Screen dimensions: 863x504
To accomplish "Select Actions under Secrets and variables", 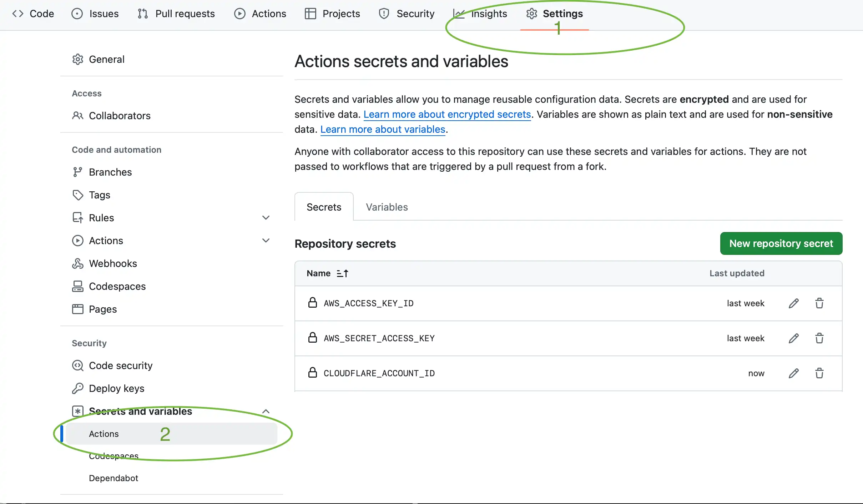I will pos(103,433).
